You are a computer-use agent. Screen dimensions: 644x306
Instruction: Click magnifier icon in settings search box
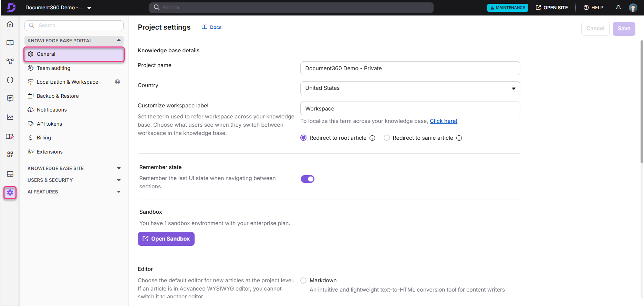[31, 25]
